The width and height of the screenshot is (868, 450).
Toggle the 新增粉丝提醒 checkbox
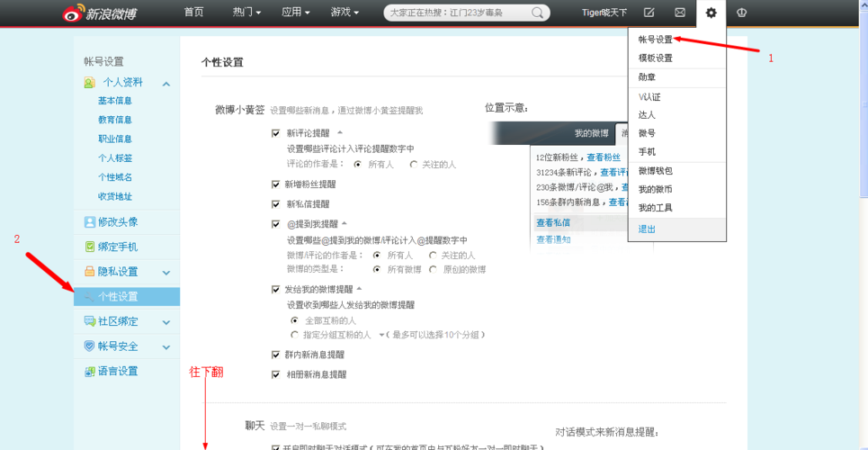pyautogui.click(x=275, y=184)
